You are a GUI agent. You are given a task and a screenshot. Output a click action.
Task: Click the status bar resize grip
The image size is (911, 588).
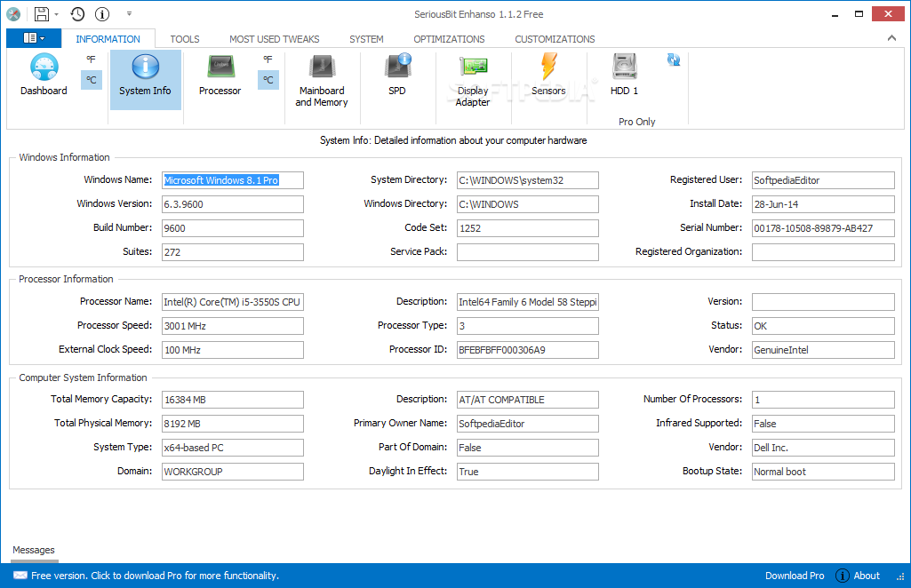pyautogui.click(x=900, y=577)
